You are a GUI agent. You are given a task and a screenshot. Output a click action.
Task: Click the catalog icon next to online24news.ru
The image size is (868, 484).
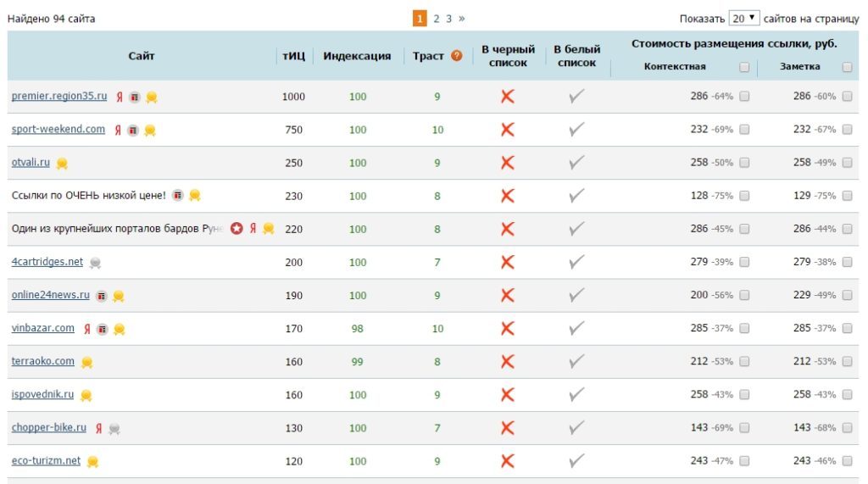tap(102, 296)
